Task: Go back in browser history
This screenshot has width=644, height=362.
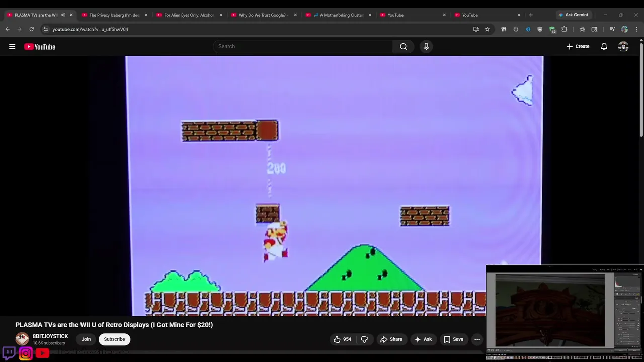Action: (x=7, y=29)
